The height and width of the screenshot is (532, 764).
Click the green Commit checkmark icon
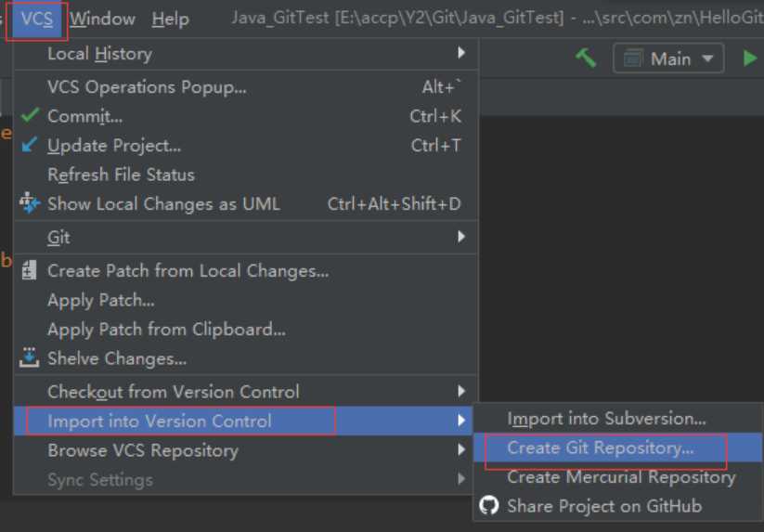[30, 116]
